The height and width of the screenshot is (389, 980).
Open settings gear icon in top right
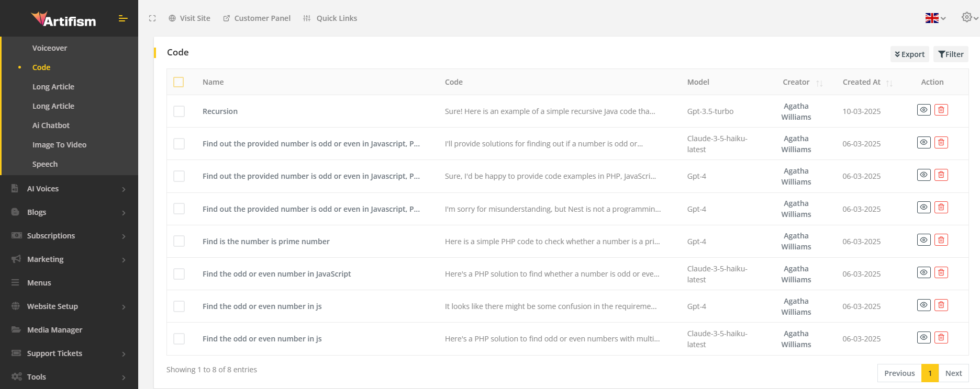[x=967, y=17]
